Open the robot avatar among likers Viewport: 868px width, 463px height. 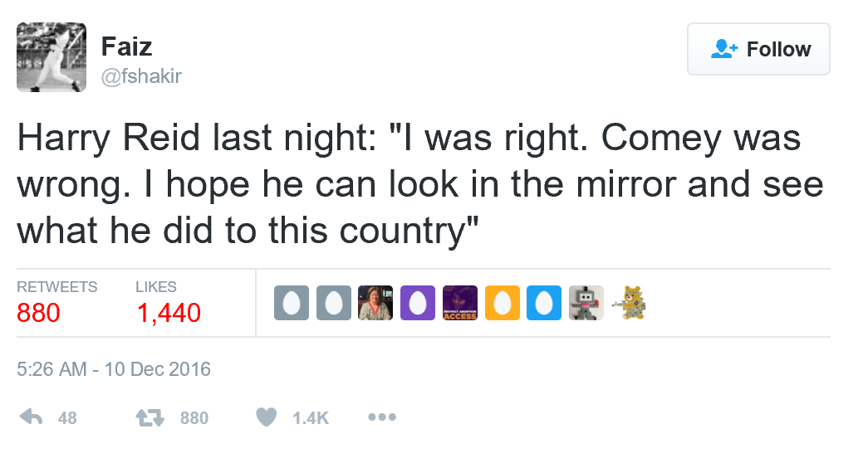click(586, 303)
